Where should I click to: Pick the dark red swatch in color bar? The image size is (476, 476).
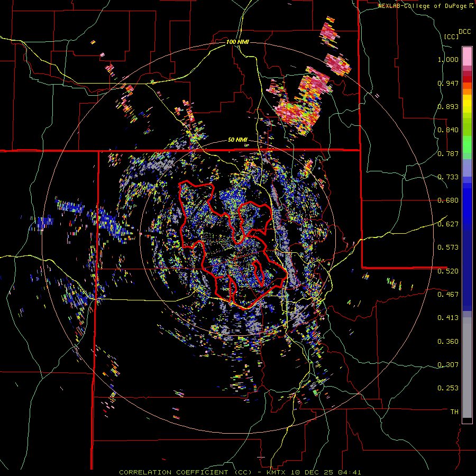click(467, 79)
